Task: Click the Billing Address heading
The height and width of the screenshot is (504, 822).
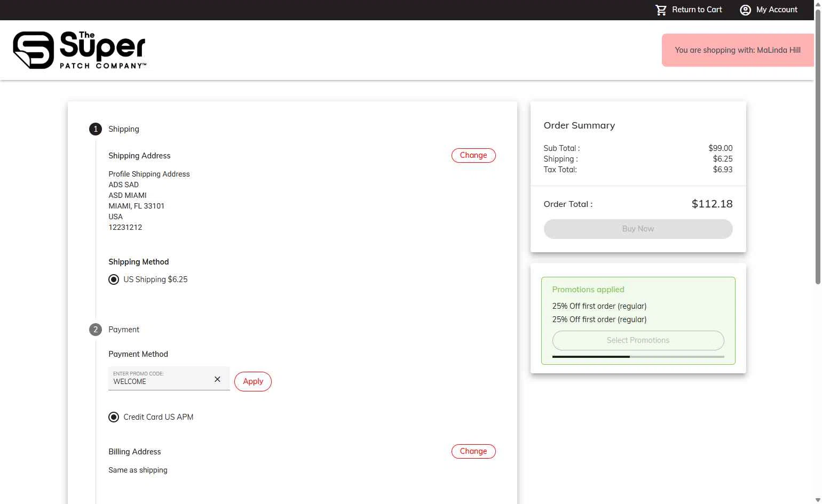Action: tap(135, 452)
